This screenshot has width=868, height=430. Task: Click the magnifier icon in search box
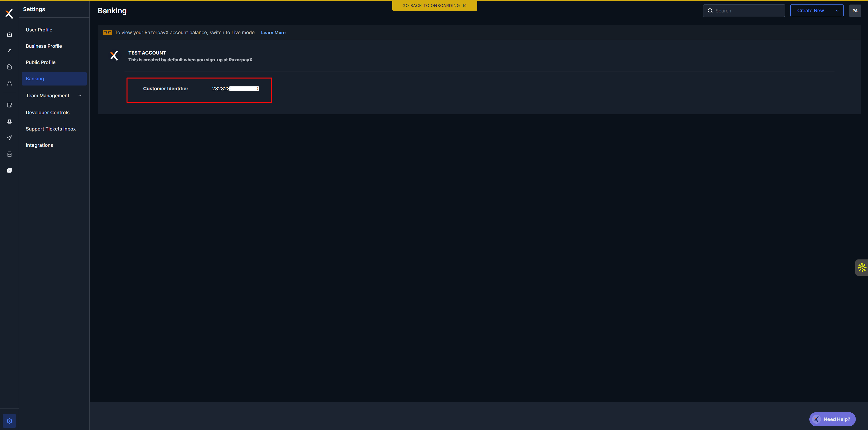coord(710,11)
